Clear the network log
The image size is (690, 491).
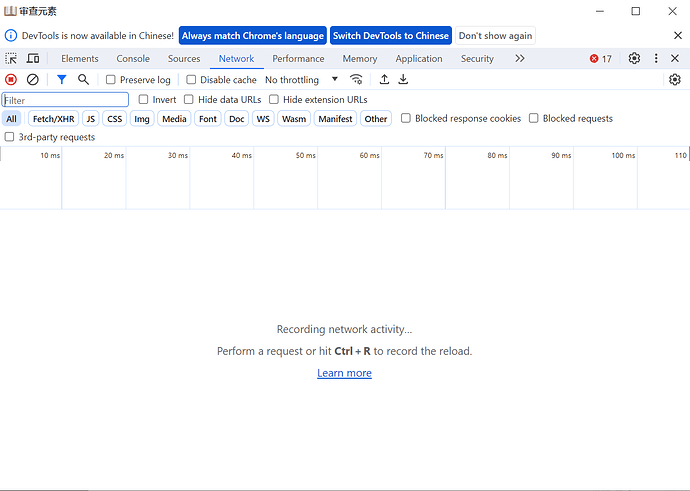coord(33,79)
